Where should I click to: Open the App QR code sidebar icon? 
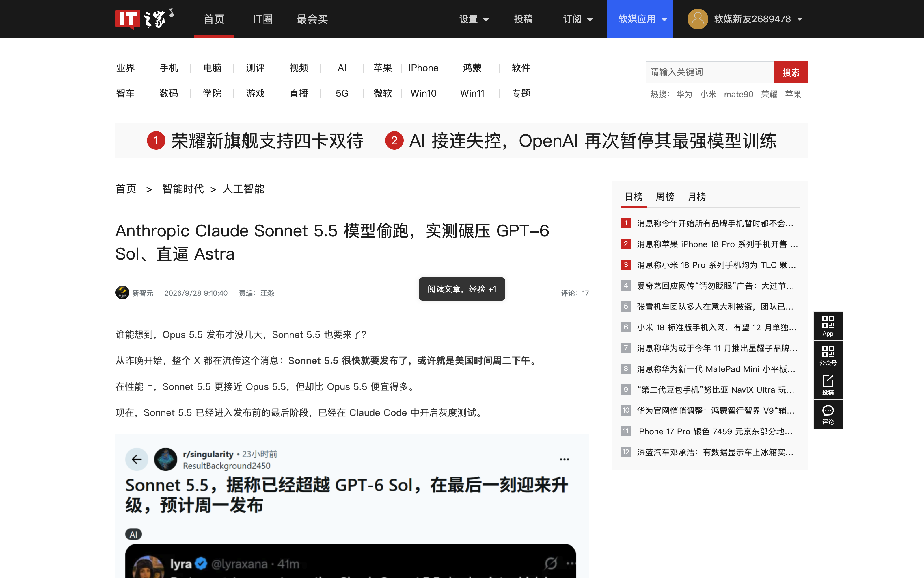click(828, 326)
